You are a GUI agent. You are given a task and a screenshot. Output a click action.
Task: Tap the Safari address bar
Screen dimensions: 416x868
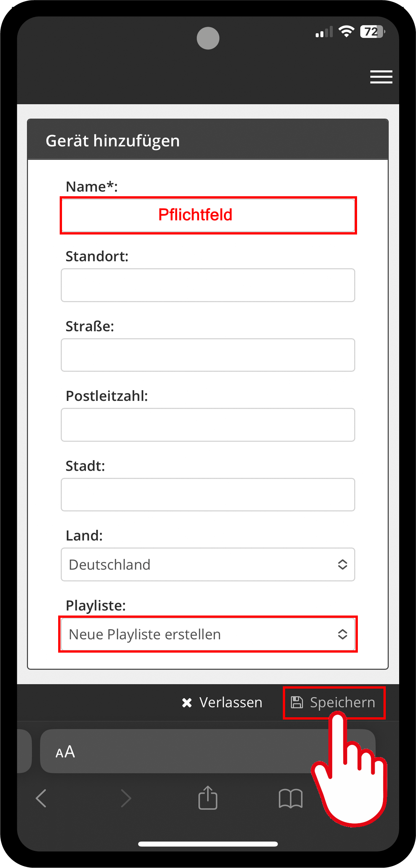[x=191, y=751]
